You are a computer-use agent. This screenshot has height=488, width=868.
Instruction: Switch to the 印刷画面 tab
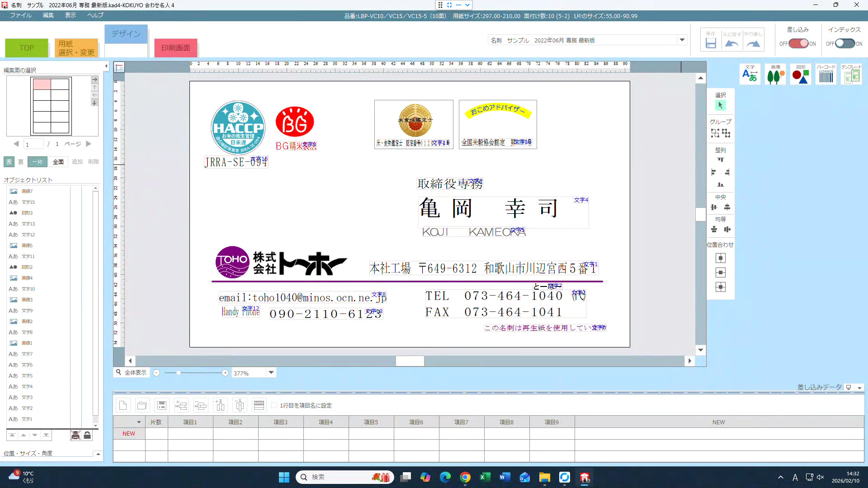(176, 48)
